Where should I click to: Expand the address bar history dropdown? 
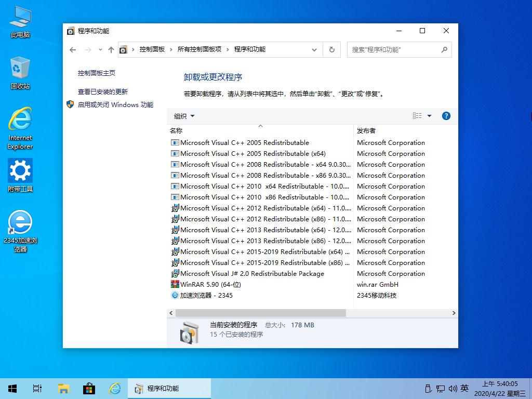tap(314, 50)
